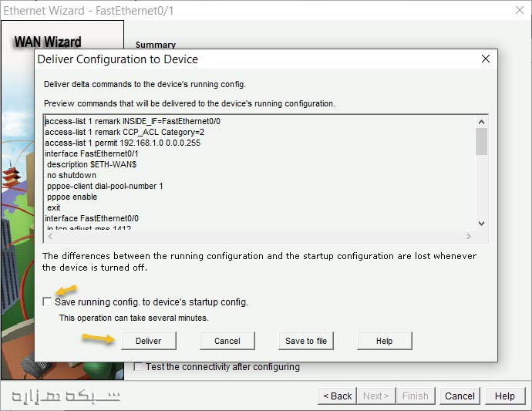Enable Save running config to startup config
This screenshot has height=411, width=532.
click(47, 302)
